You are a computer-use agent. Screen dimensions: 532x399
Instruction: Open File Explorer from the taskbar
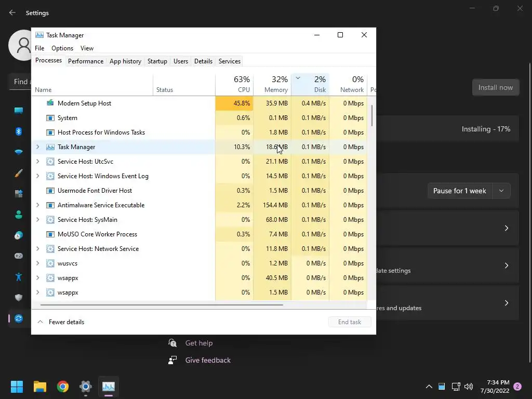click(x=39, y=387)
